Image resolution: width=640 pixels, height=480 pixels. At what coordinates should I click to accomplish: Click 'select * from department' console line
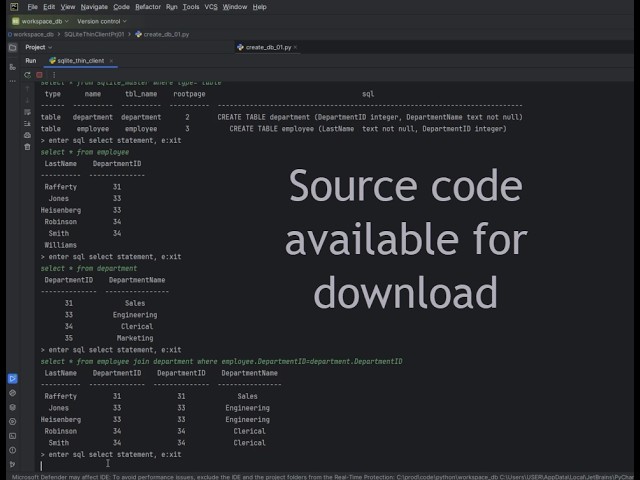tap(89, 268)
